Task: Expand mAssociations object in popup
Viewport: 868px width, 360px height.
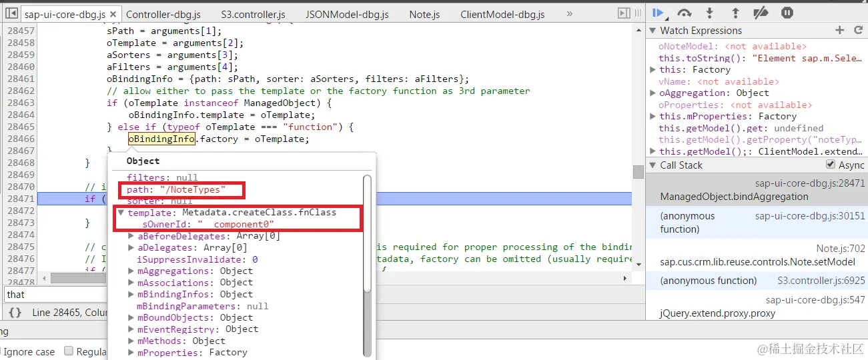Action: 131,283
